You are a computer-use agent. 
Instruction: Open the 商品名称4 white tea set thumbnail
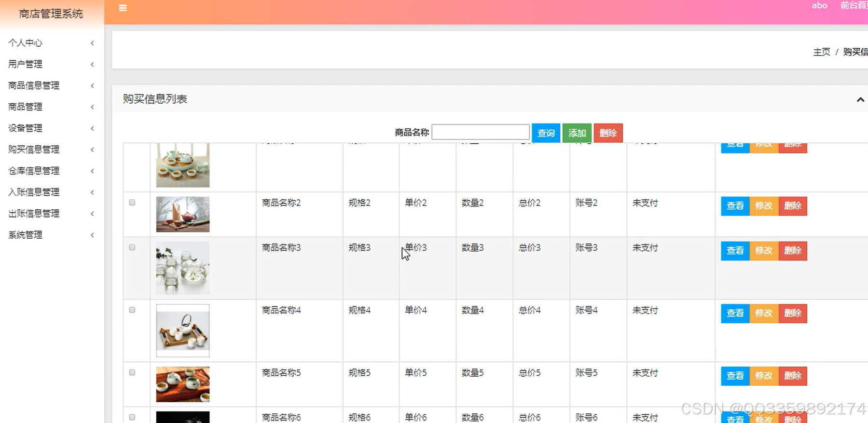pyautogui.click(x=183, y=330)
